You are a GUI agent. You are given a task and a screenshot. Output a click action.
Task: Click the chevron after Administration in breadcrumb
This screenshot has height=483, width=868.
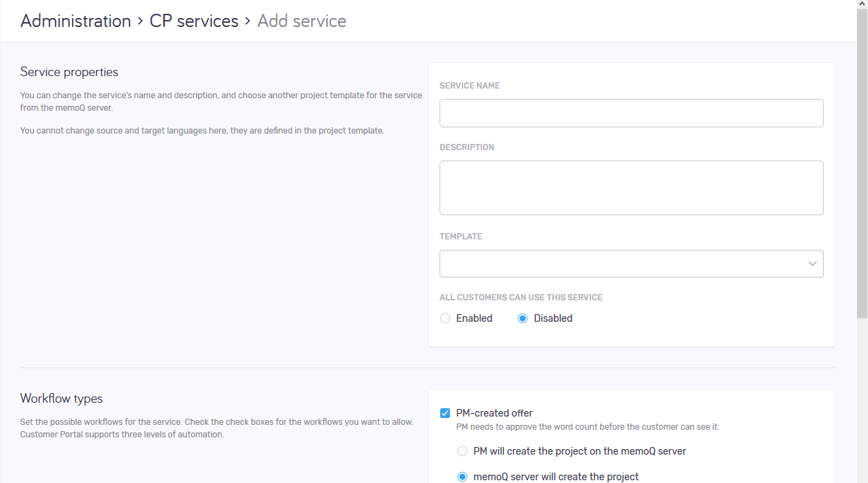(140, 21)
